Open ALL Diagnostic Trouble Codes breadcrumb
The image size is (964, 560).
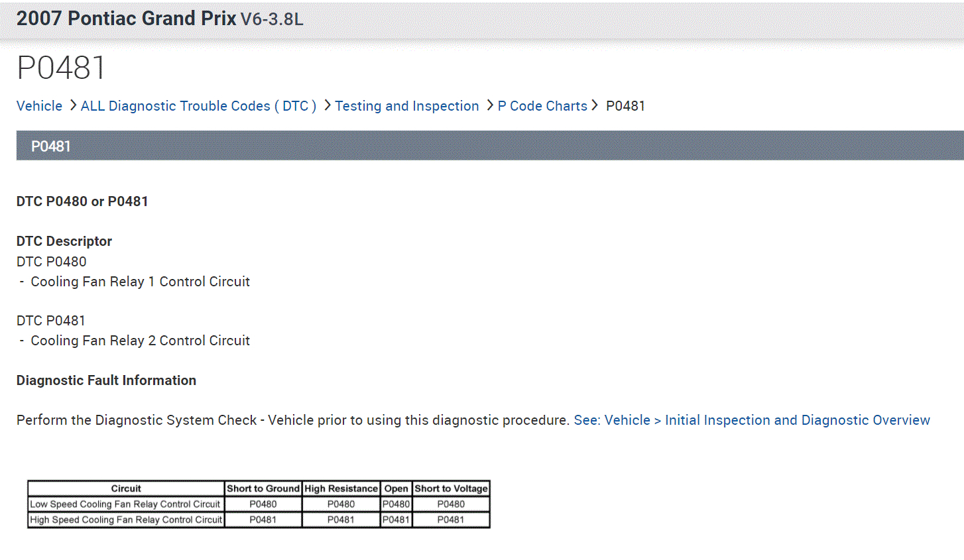pos(198,106)
